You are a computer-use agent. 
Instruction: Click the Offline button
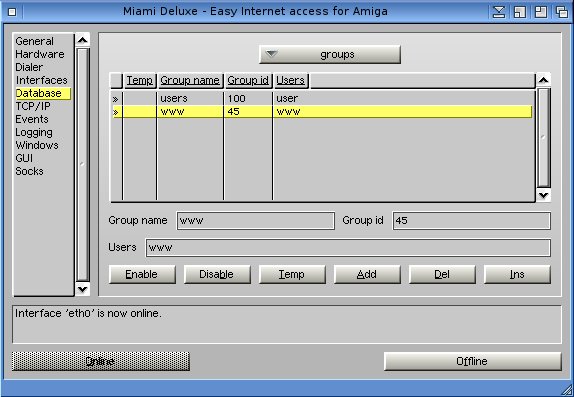473,361
